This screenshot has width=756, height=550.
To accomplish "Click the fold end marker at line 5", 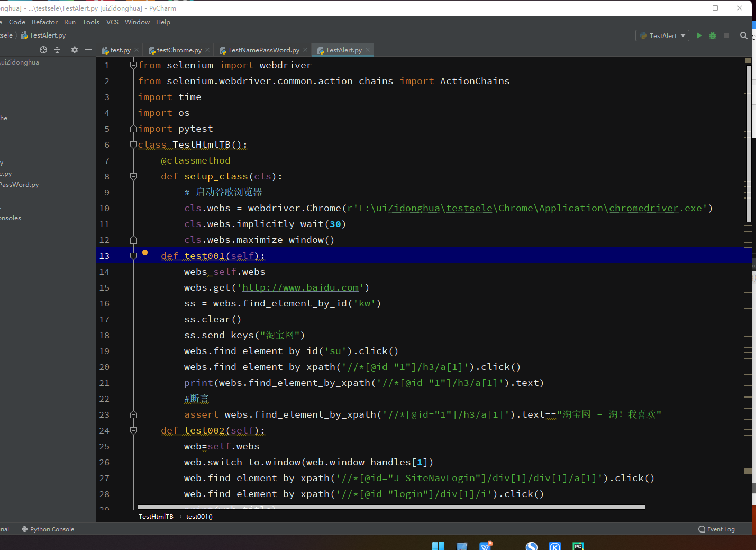I will pos(133,129).
